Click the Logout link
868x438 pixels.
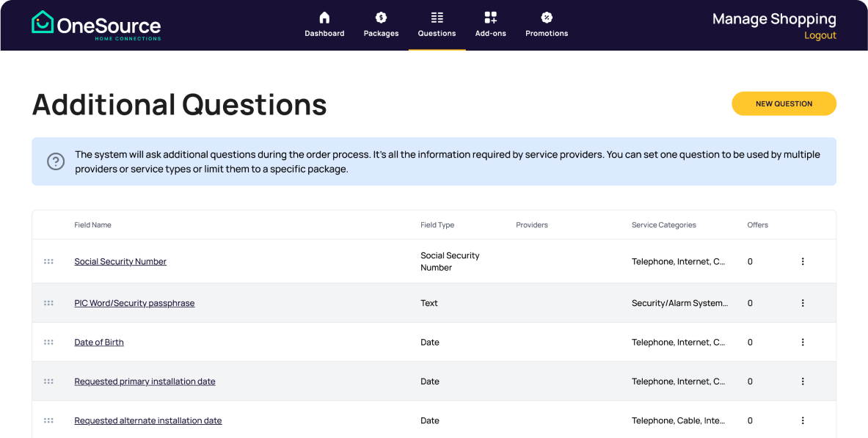coord(820,34)
